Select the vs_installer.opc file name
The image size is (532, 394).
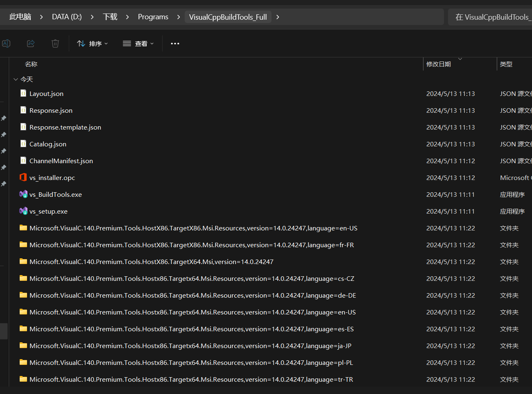(x=52, y=178)
